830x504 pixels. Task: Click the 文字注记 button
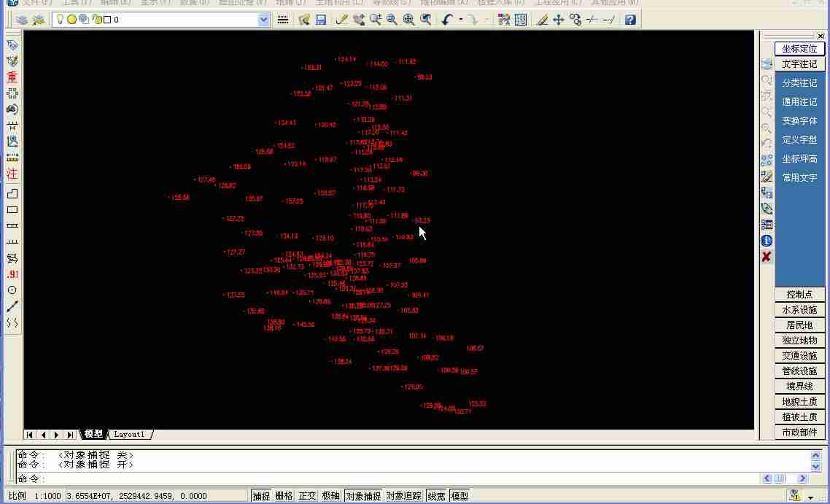coord(799,64)
